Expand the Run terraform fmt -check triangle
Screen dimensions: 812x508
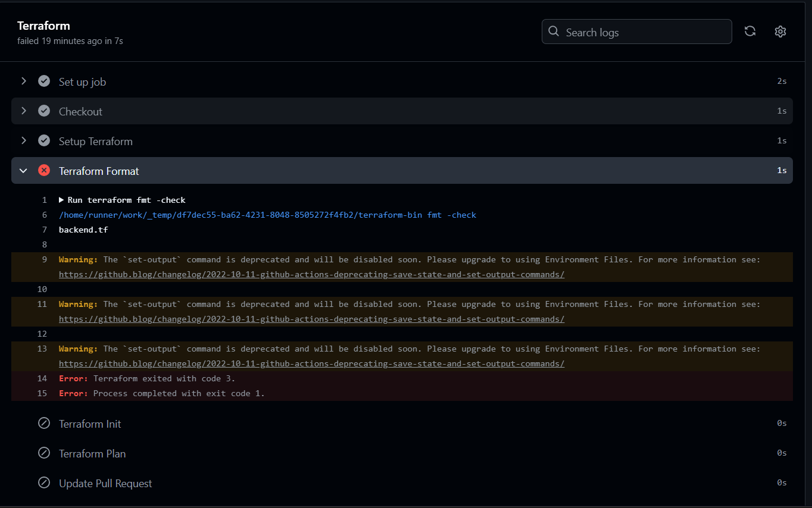pyautogui.click(x=61, y=200)
